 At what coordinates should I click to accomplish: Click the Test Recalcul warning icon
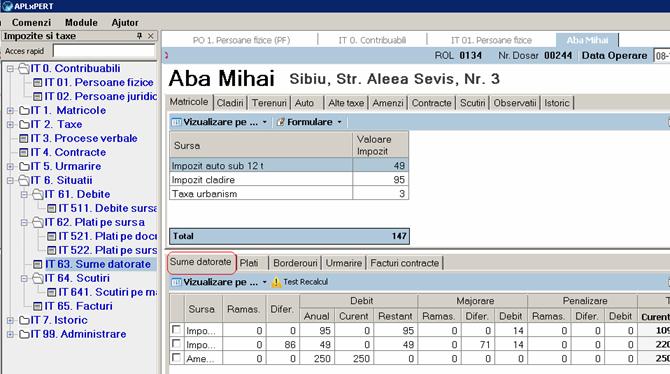pos(276,282)
